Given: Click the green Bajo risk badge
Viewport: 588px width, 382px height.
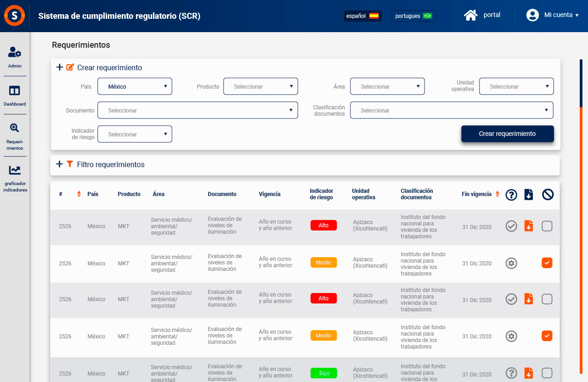Looking at the screenshot, I should point(324,373).
